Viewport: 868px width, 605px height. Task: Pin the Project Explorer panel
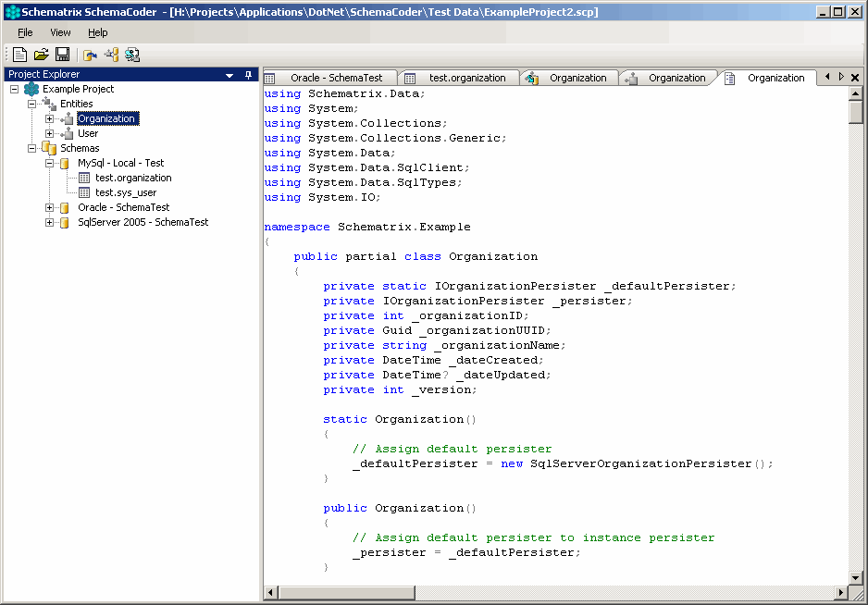(249, 75)
